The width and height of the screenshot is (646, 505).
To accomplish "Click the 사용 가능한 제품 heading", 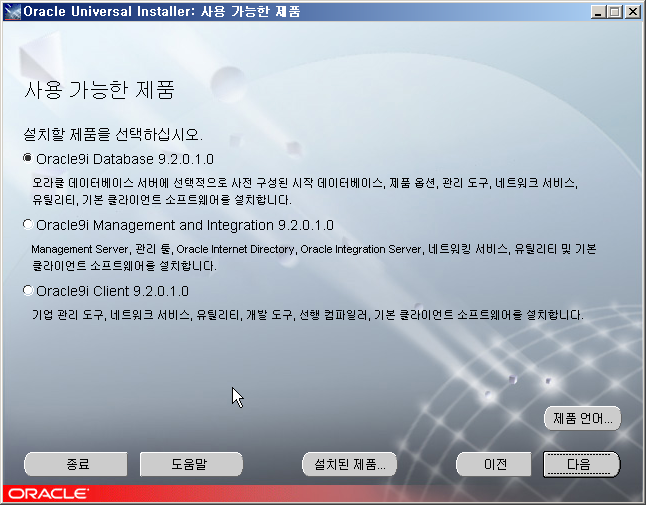I will [x=99, y=90].
